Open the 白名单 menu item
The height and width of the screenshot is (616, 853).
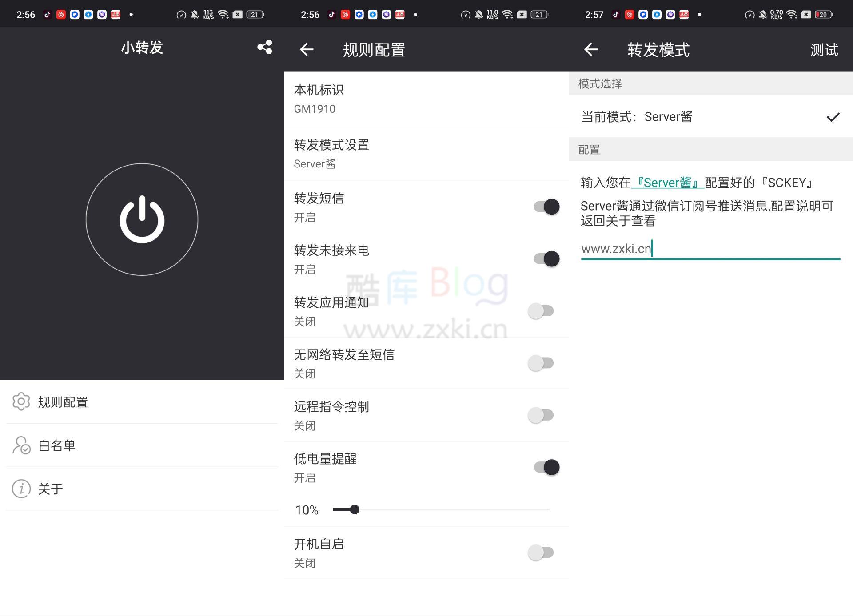coord(56,445)
